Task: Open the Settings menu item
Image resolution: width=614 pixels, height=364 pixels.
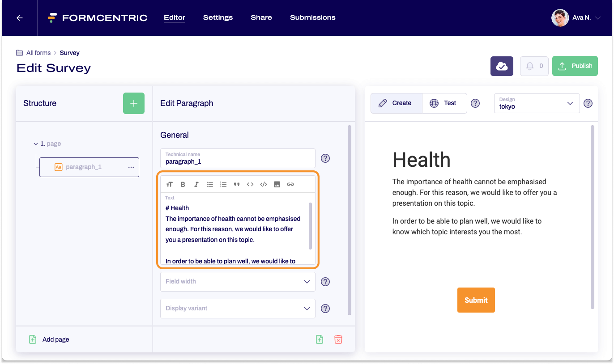Action: [x=218, y=17]
